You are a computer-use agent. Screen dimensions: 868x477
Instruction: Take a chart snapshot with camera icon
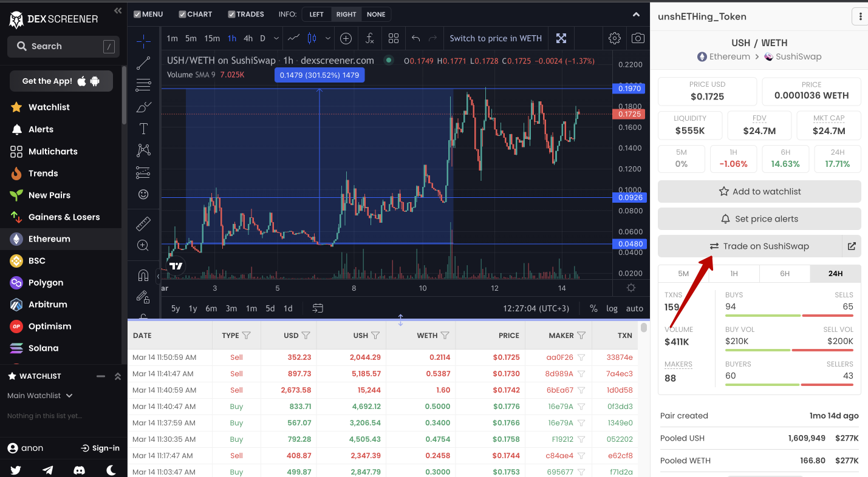tap(638, 38)
